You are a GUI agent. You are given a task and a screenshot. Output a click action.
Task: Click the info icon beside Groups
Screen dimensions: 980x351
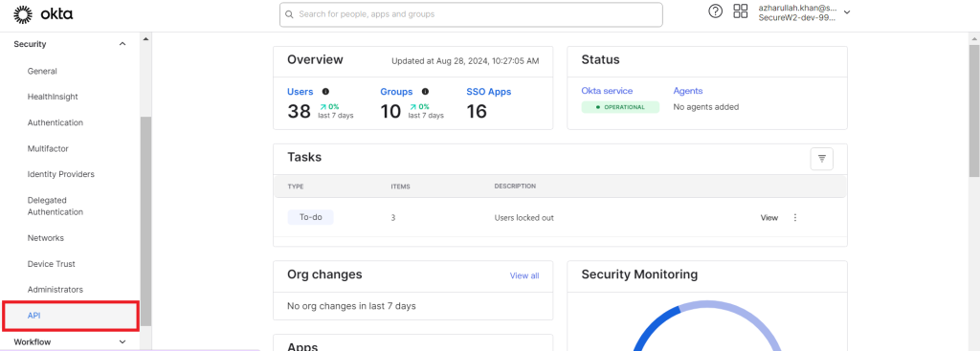[425, 91]
